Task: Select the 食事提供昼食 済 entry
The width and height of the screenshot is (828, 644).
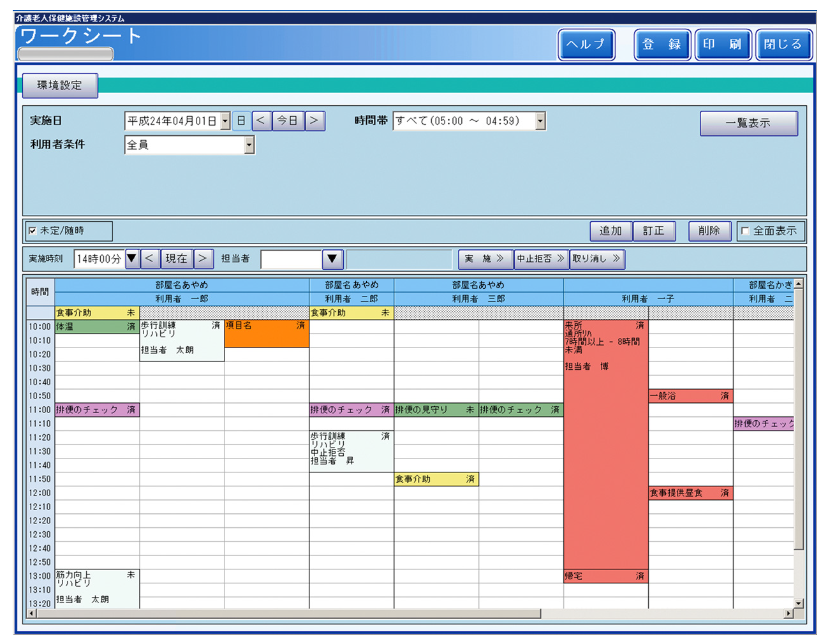Action: coord(690,493)
